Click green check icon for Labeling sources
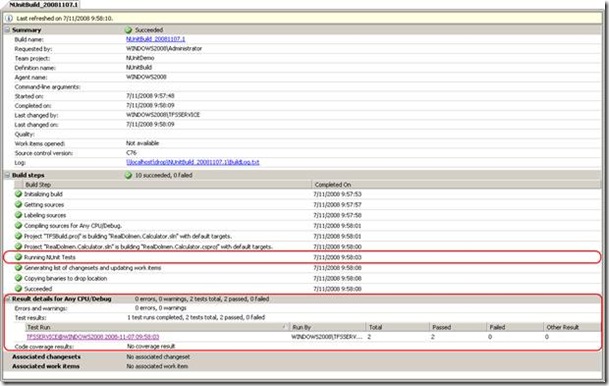This screenshot has height=386, width=609. [x=18, y=215]
